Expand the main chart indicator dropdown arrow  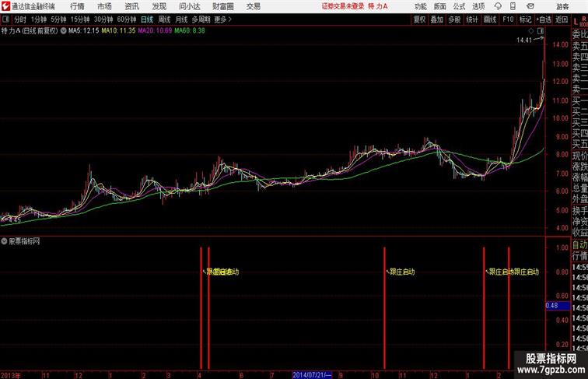tap(63, 31)
